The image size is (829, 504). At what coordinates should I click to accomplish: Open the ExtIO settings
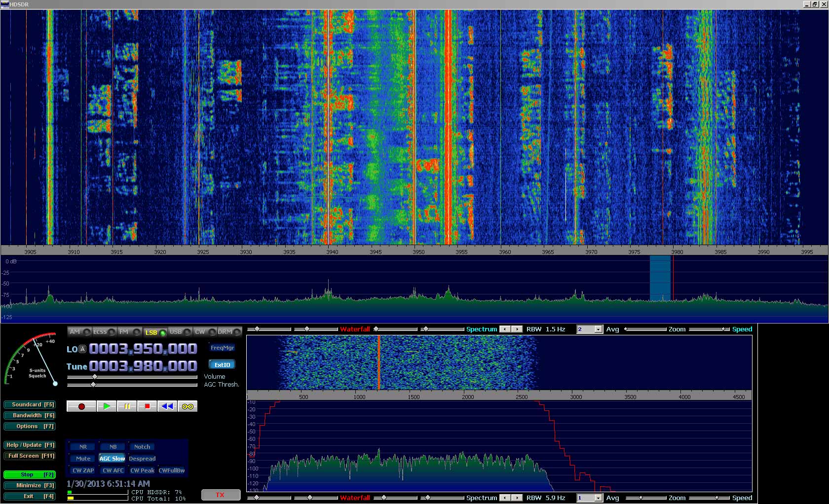coord(222,365)
